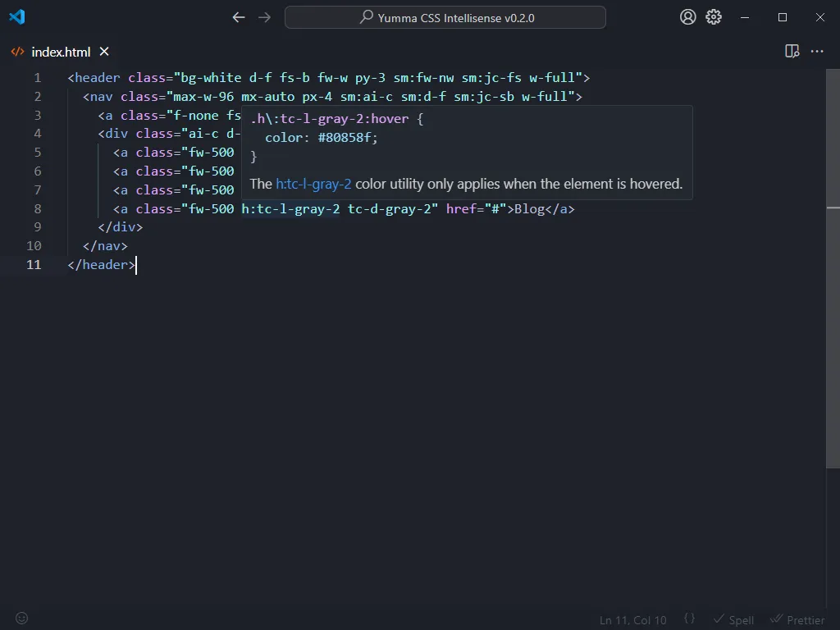Click line number 1 in gutter

(38, 78)
